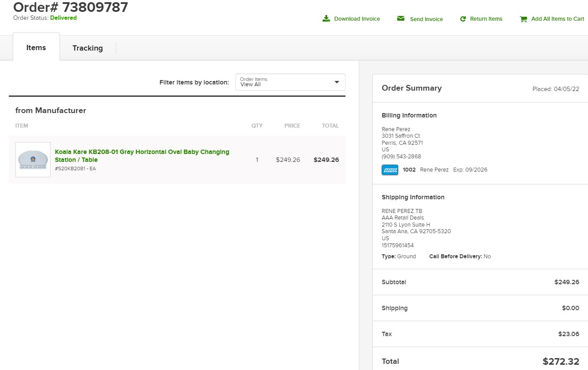Switch to the Items tab
The image size is (588, 370).
coord(36,48)
